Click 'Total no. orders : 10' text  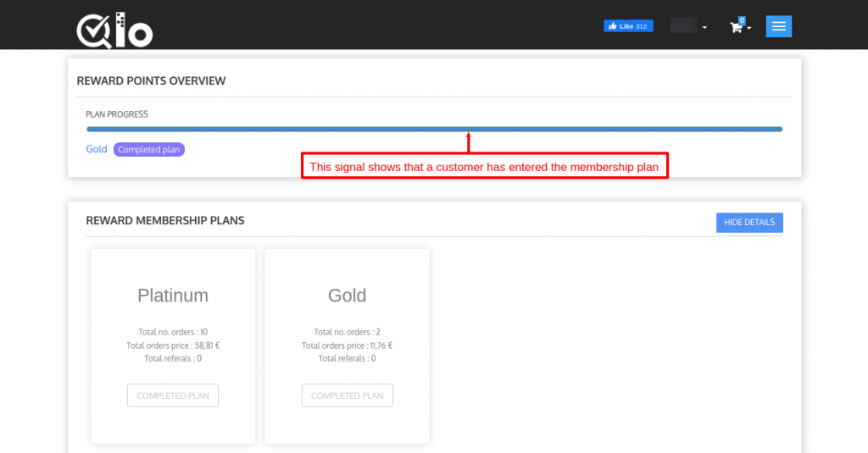click(173, 332)
